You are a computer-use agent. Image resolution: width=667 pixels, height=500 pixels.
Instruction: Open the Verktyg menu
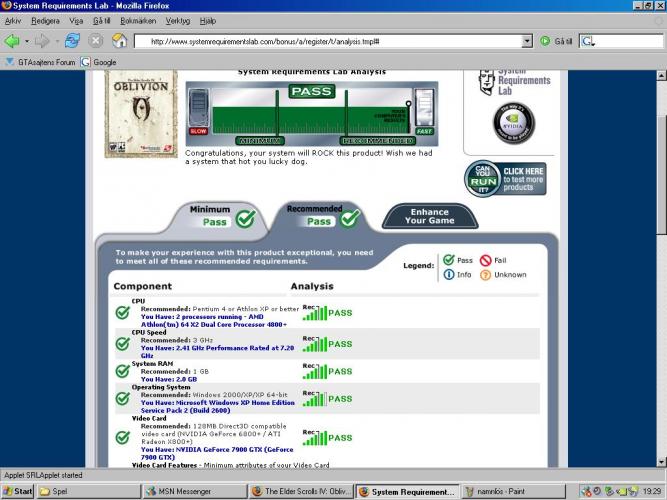pos(178,20)
